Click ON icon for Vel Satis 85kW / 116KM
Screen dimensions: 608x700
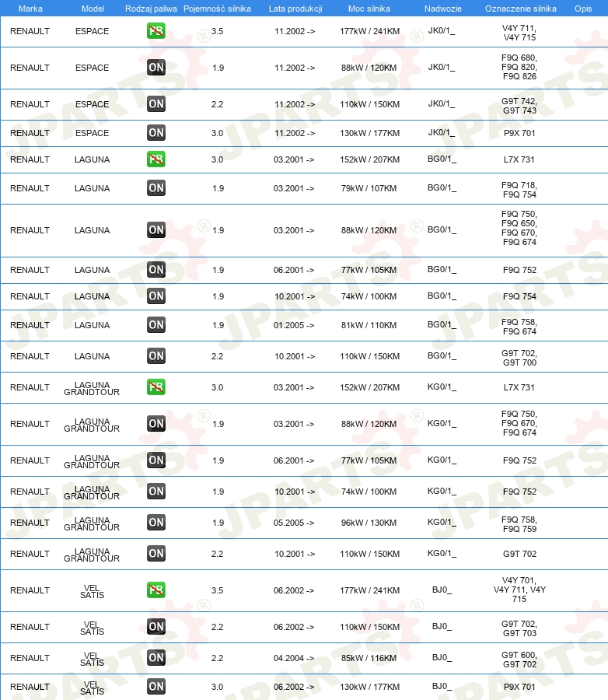155,657
